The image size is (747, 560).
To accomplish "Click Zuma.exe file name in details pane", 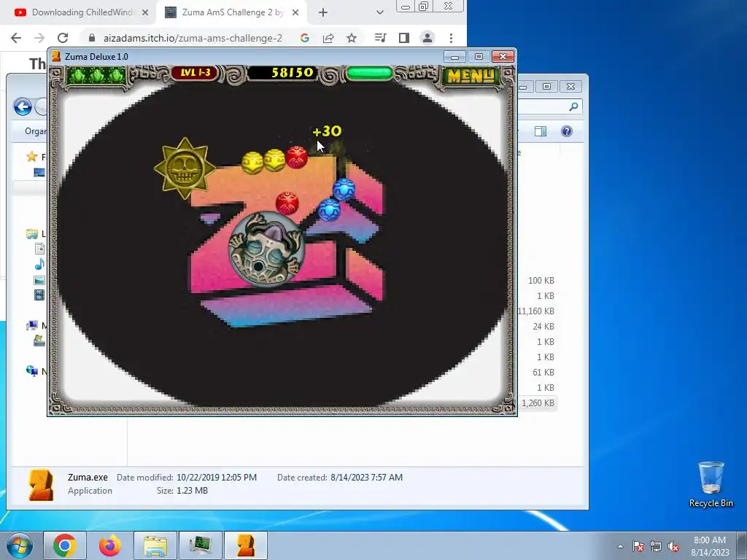I will coord(88,477).
